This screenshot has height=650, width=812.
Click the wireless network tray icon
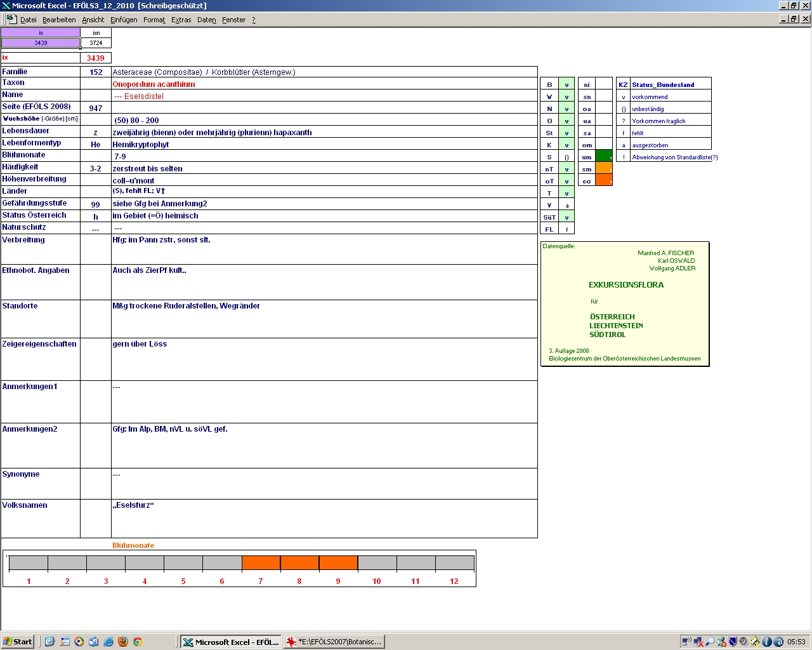(x=686, y=642)
